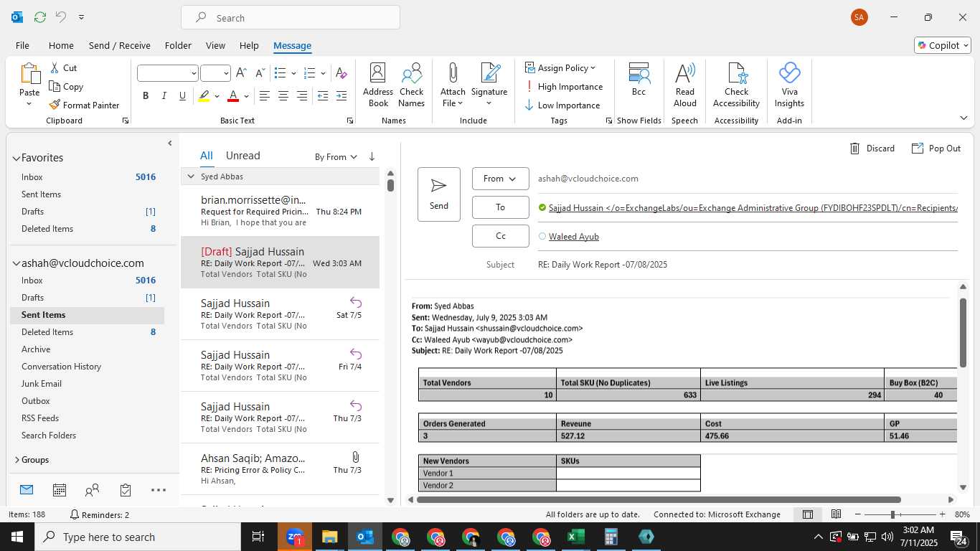Open the View tab
980x551 pixels.
pos(215,45)
